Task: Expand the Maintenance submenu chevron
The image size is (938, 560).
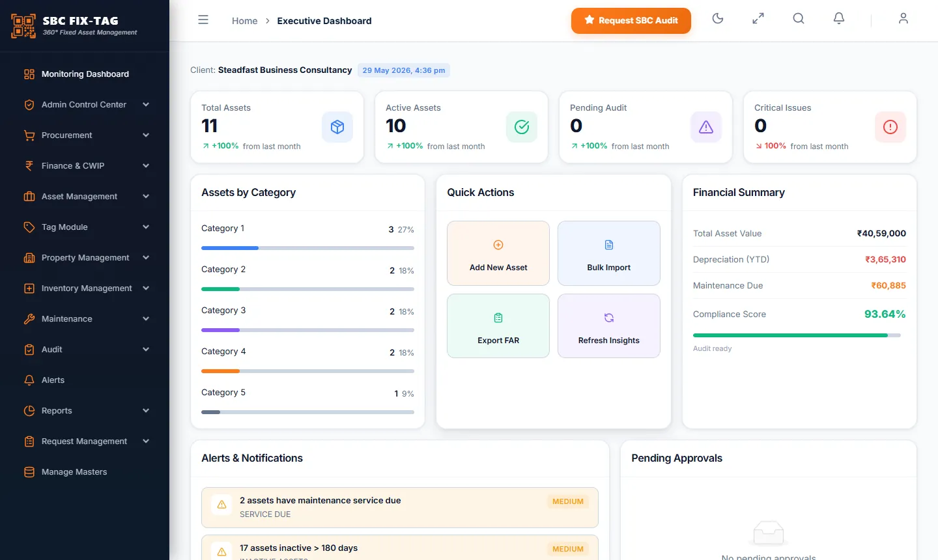Action: coord(146,319)
